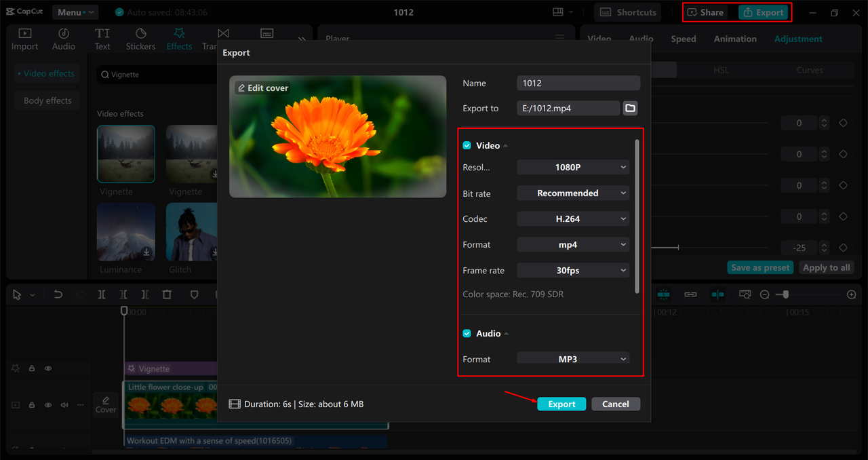Uncheck the Audio export checkbox
The height and width of the screenshot is (460, 868).
(x=467, y=333)
